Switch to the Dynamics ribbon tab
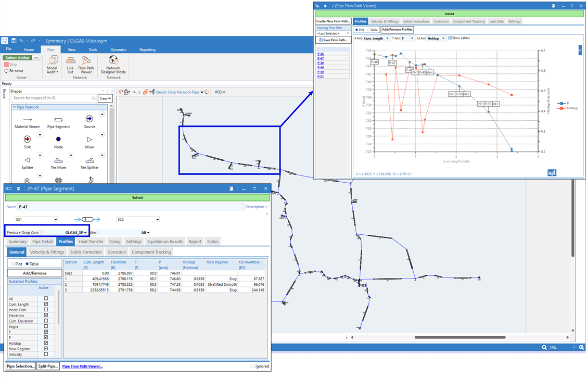Screen dimensions: 588x380 coord(118,49)
